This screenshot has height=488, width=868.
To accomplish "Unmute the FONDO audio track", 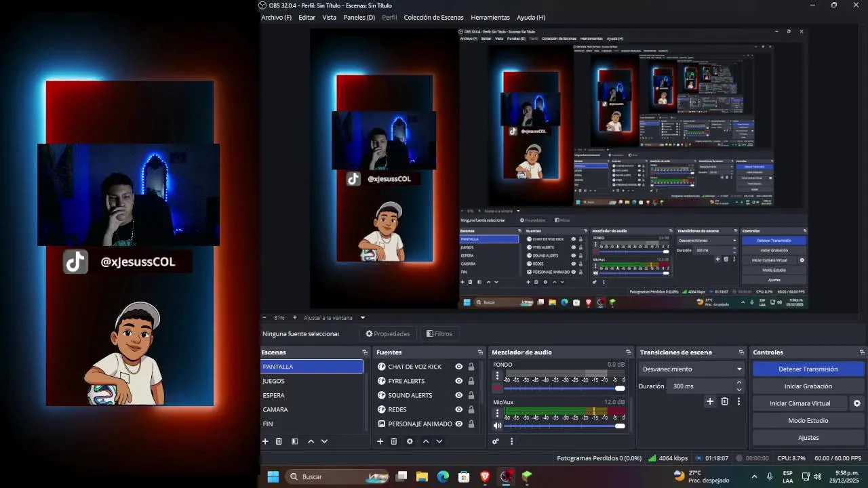I will (497, 388).
